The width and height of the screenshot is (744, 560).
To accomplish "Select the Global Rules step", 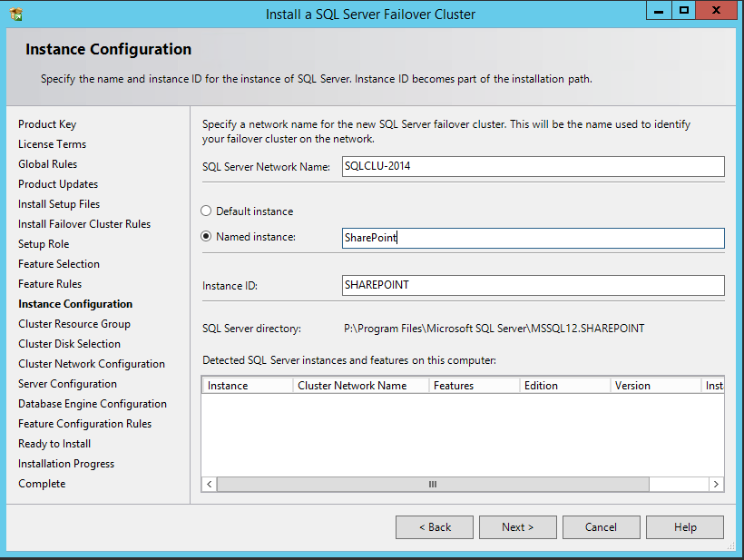I will [x=47, y=164].
